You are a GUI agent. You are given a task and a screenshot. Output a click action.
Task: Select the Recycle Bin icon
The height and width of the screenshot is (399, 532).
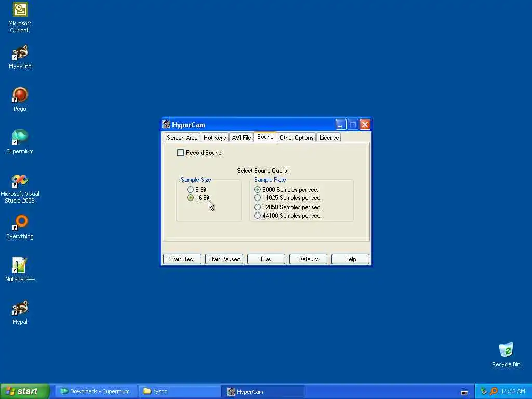[x=506, y=355]
